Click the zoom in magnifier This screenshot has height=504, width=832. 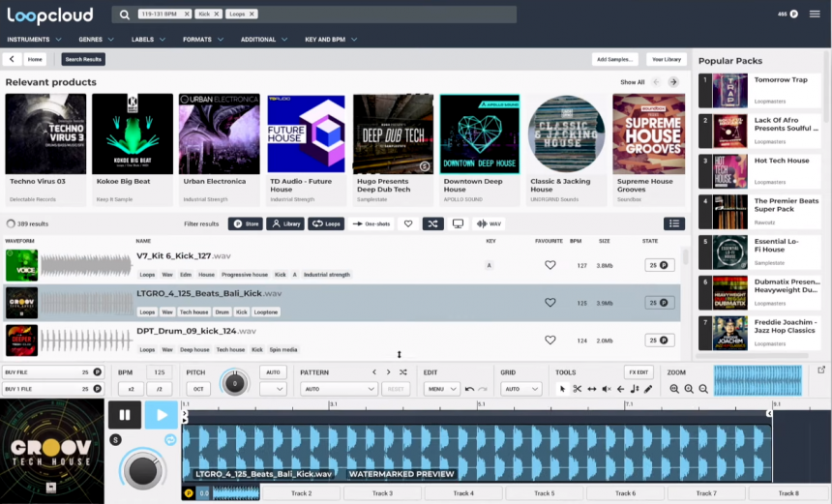[689, 389]
